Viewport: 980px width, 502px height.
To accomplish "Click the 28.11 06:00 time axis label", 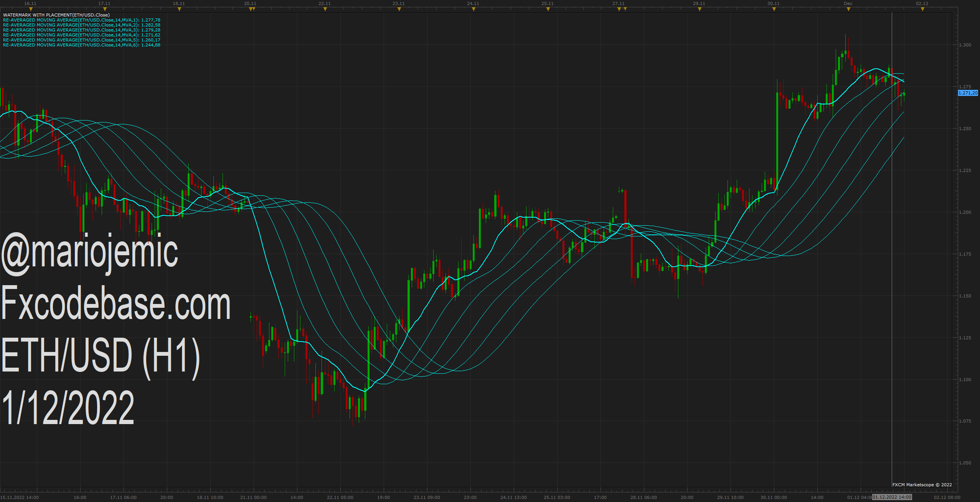I will pyautogui.click(x=643, y=497).
